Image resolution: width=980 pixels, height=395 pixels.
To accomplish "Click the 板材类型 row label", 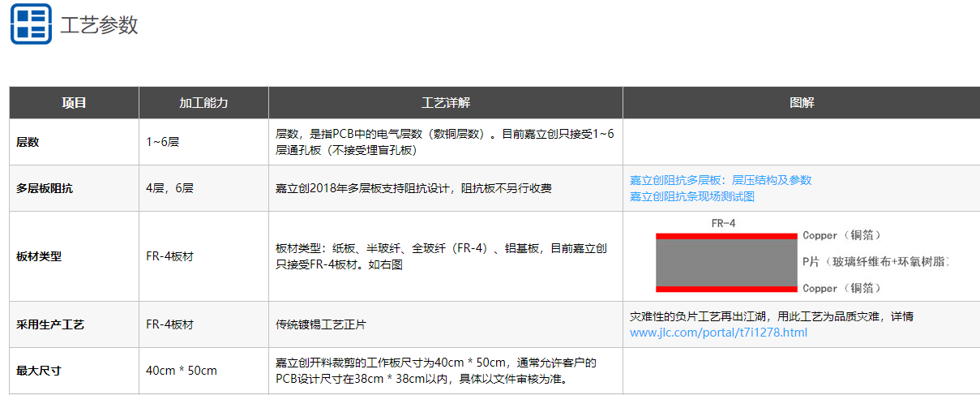I will pos(39,256).
